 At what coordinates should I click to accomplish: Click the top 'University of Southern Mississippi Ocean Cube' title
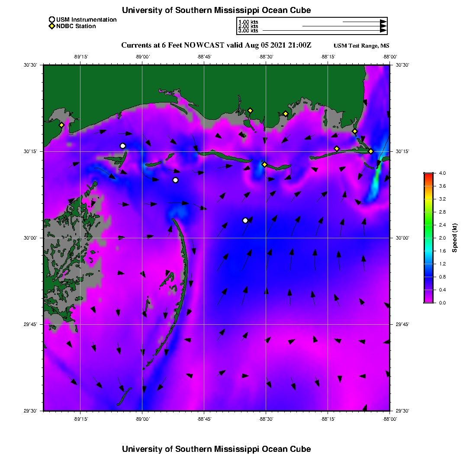[216, 10]
